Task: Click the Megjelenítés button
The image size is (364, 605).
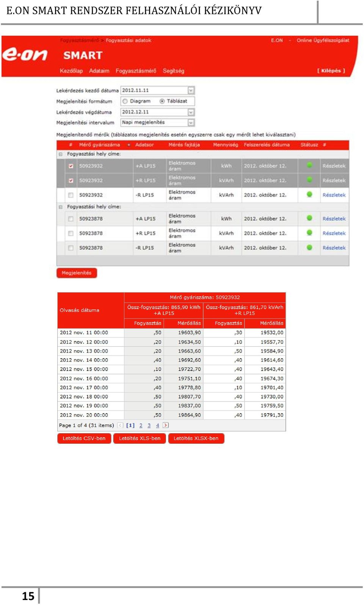Action: [x=77, y=273]
